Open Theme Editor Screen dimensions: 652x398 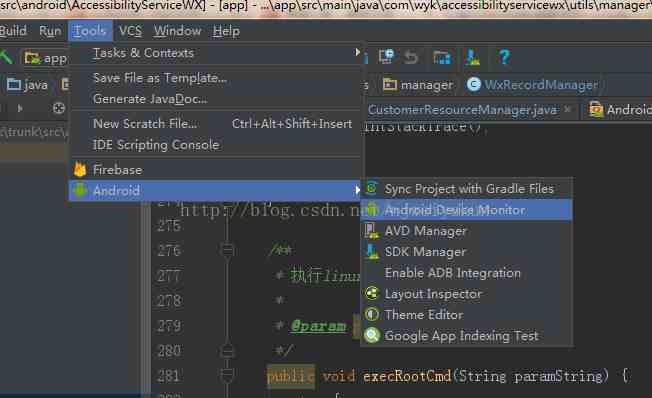(x=467, y=315)
